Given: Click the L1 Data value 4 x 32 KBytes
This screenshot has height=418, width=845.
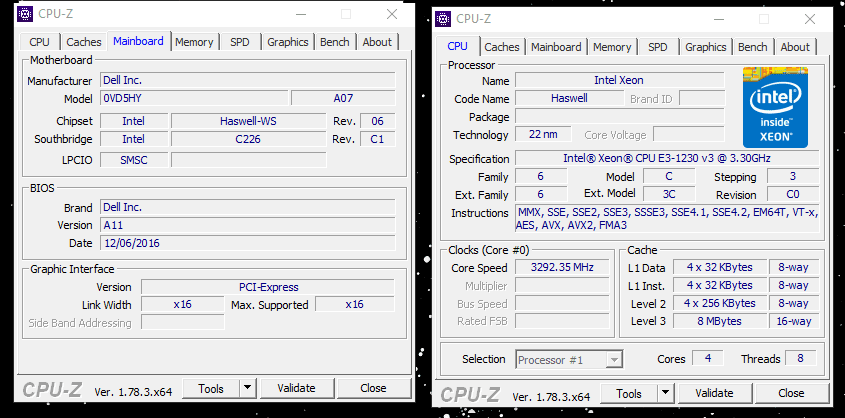Looking at the screenshot, I should click(720, 267).
